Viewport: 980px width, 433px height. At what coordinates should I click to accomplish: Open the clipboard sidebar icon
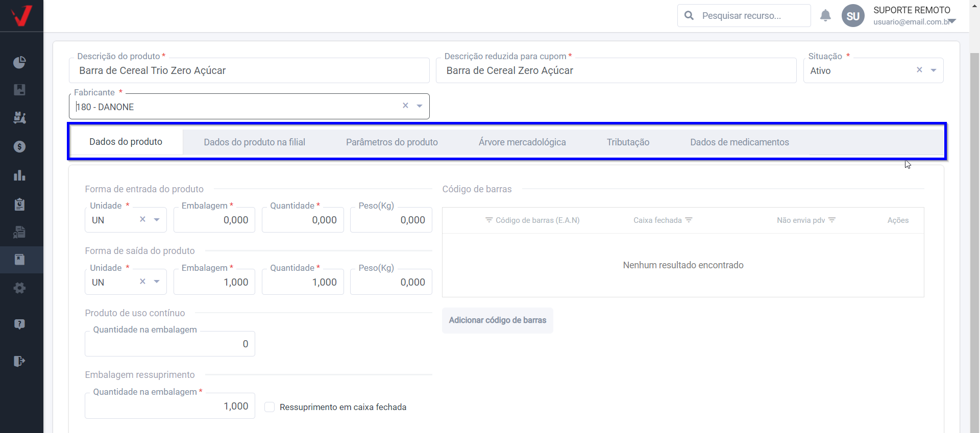[x=19, y=205]
